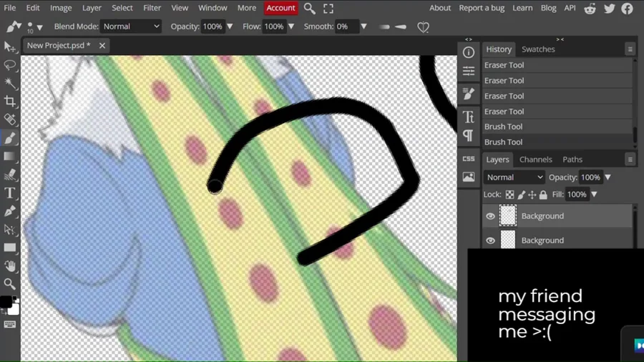Select the Gradient tool
Screen dimensions: 644x362
[x=9, y=157]
